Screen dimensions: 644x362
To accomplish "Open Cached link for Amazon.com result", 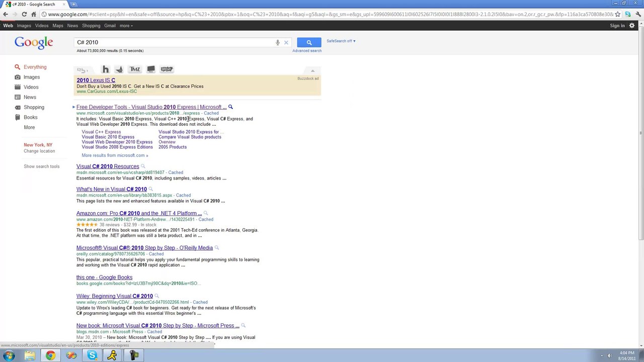I will click(x=206, y=220).
